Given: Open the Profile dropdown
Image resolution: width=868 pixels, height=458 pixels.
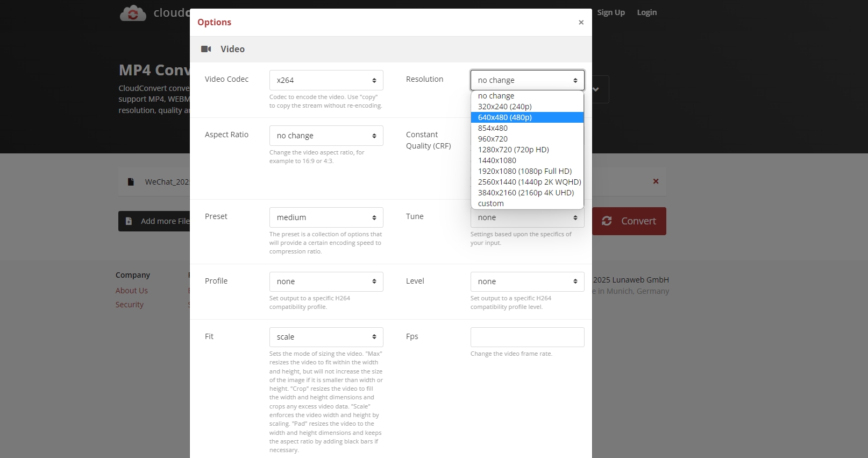Looking at the screenshot, I should (326, 281).
